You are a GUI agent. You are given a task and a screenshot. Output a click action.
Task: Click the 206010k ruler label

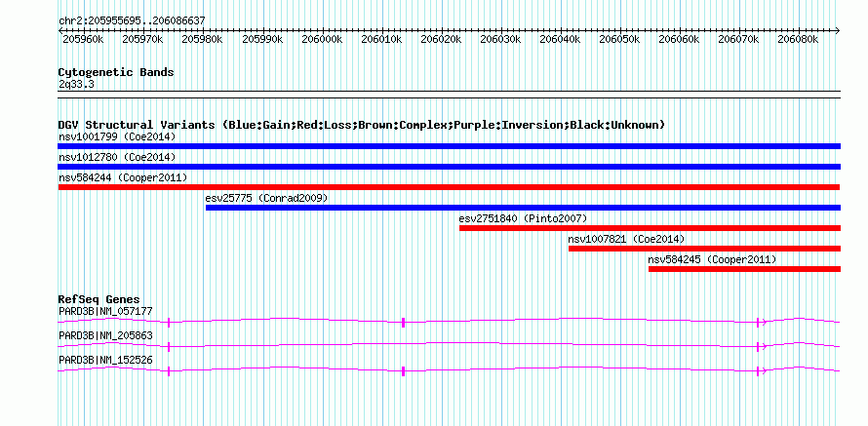pyautogui.click(x=381, y=39)
